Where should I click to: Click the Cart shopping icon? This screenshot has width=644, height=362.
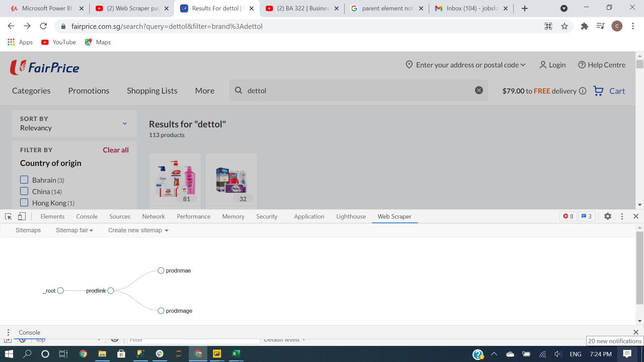click(x=598, y=91)
